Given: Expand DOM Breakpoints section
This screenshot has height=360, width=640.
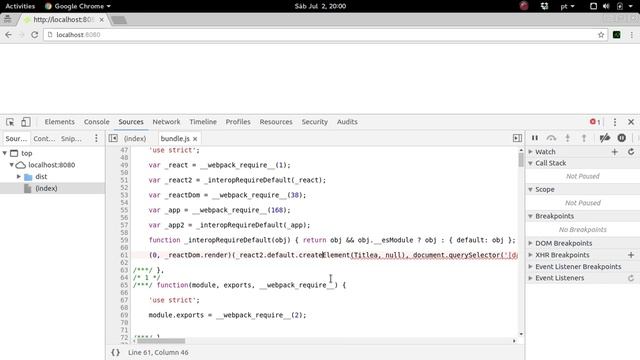Looking at the screenshot, I should tap(531, 243).
